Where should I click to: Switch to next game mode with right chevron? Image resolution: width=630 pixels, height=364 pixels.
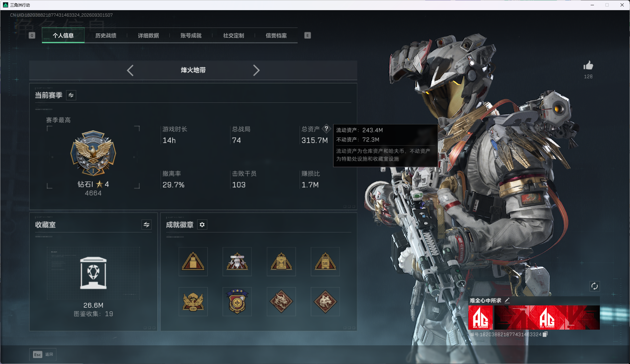[256, 70]
